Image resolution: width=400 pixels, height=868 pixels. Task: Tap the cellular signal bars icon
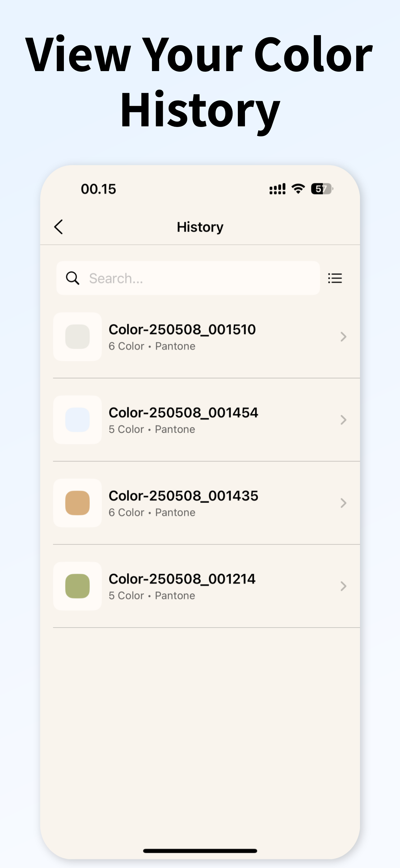click(x=278, y=189)
